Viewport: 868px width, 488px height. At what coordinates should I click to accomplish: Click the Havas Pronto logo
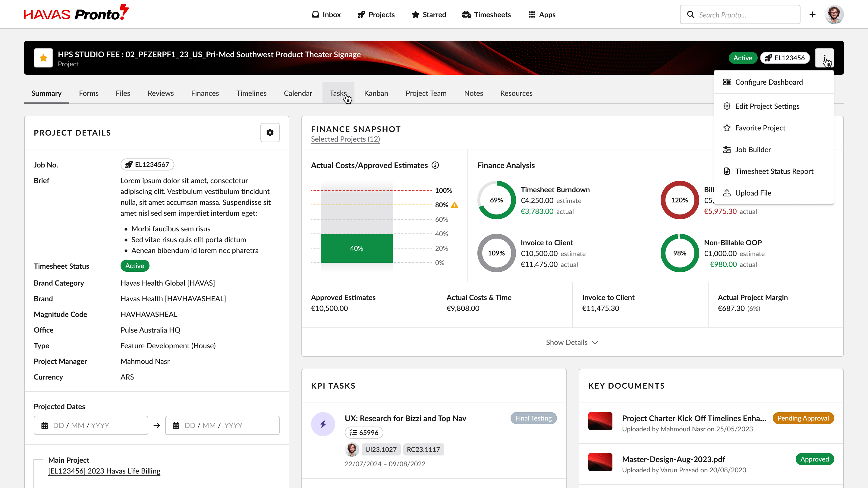tap(76, 13)
